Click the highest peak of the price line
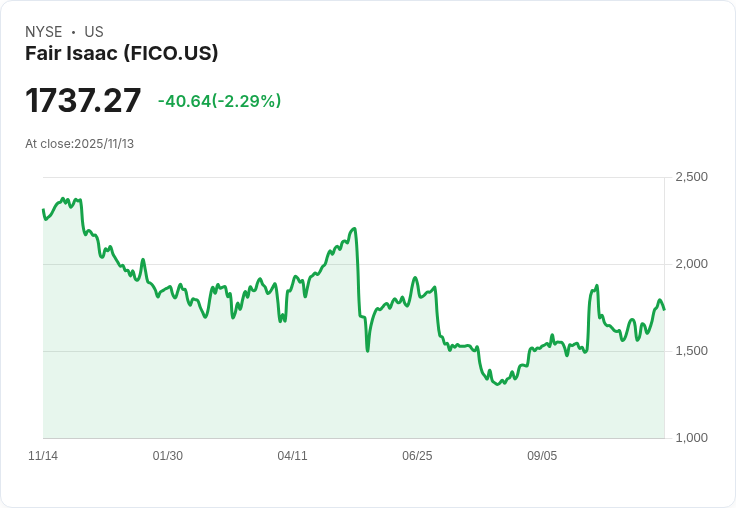Viewport: 736px width, 508px height. [x=63, y=199]
